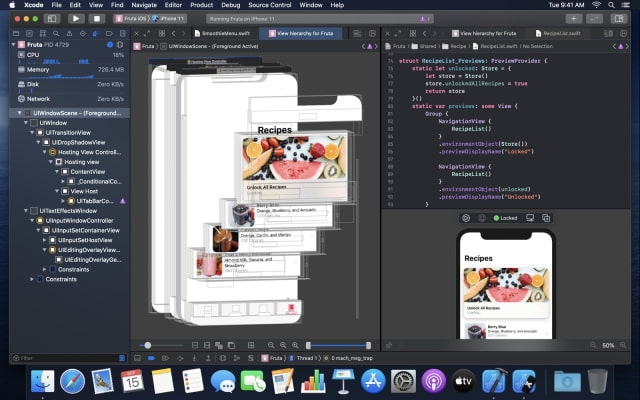Screen dimensions: 640x400
Task: Click the Safari icon in the Dock
Action: 72,381
